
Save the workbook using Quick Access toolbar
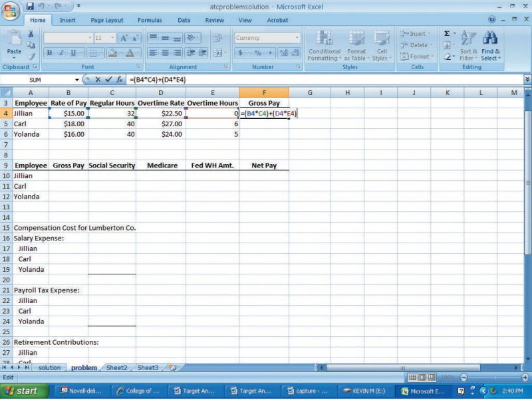31,6
